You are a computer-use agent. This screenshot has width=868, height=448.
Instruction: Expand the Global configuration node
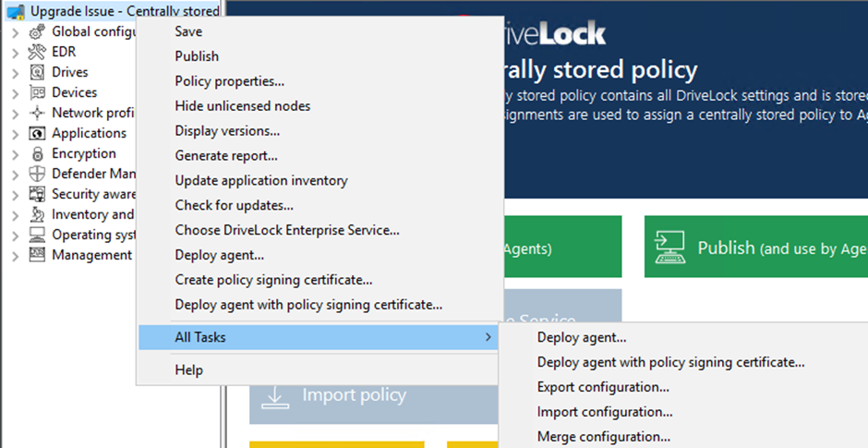pos(16,32)
